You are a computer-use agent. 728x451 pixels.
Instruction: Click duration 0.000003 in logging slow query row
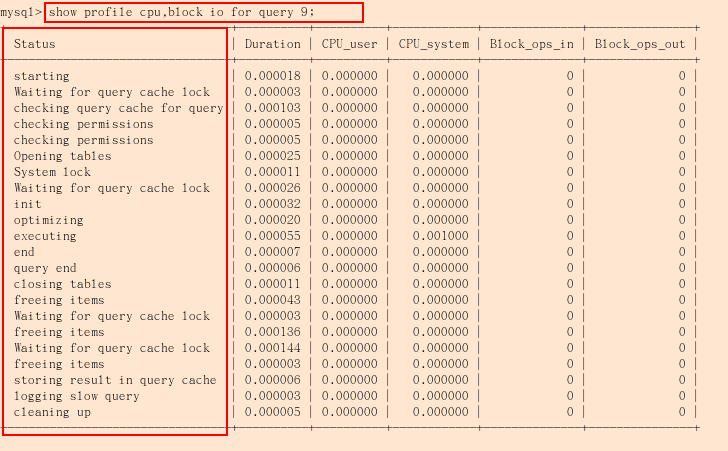point(273,396)
